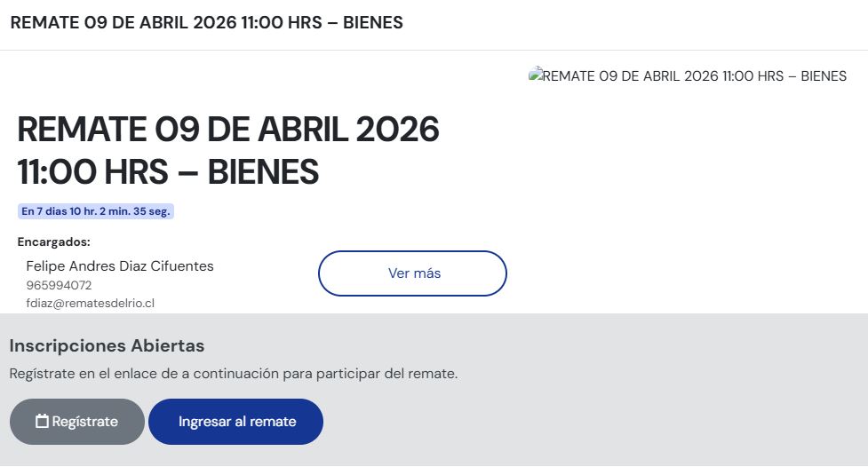This screenshot has height=467, width=868.
Task: Click the word "BIENES" in the top header
Action: [372, 23]
